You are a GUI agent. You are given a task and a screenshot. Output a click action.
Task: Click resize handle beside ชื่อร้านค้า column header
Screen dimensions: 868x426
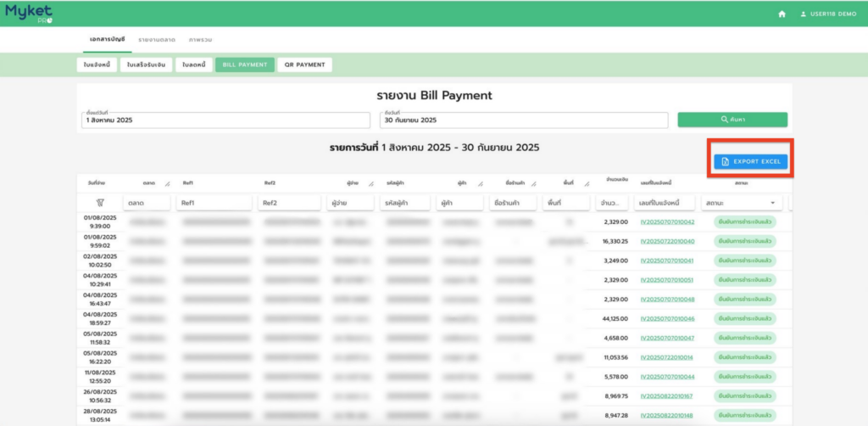tap(534, 184)
